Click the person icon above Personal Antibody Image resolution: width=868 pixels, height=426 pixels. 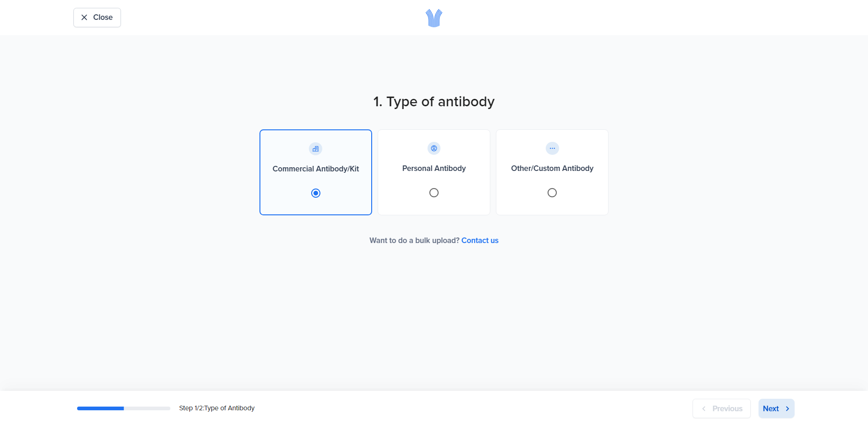click(434, 148)
